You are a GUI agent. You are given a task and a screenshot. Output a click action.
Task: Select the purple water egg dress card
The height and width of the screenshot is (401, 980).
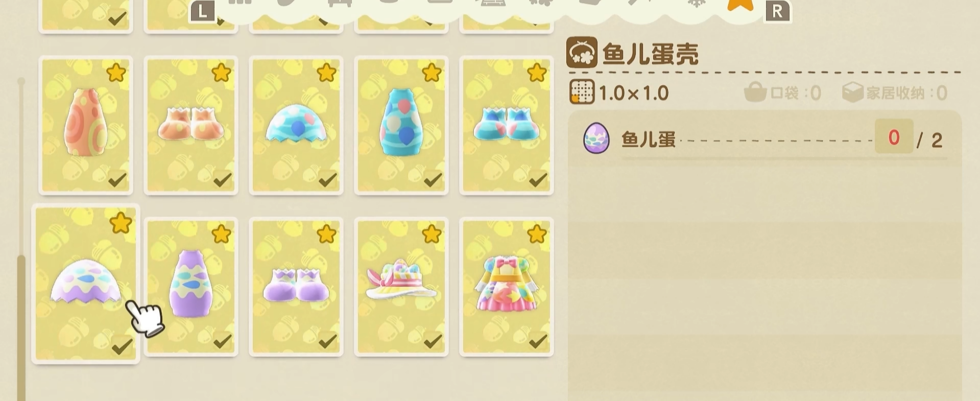point(191,287)
